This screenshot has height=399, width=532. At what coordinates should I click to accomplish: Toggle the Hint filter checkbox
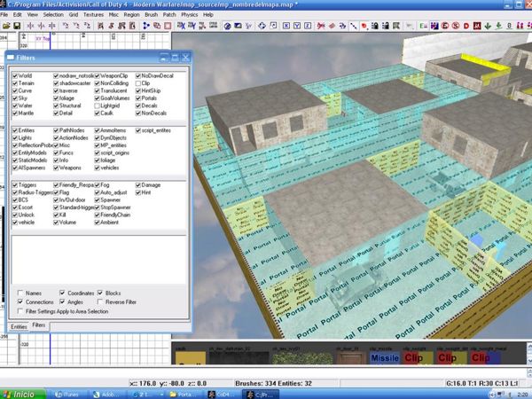click(137, 192)
